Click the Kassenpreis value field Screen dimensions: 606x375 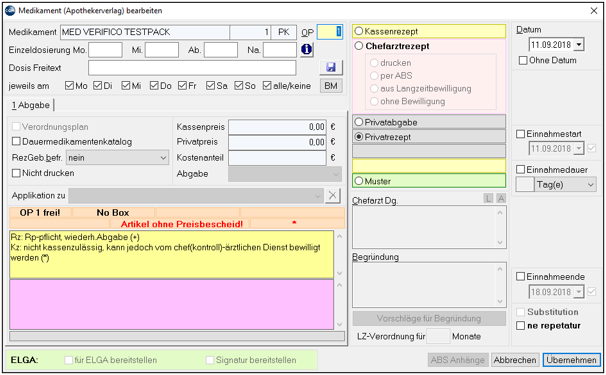(x=277, y=127)
